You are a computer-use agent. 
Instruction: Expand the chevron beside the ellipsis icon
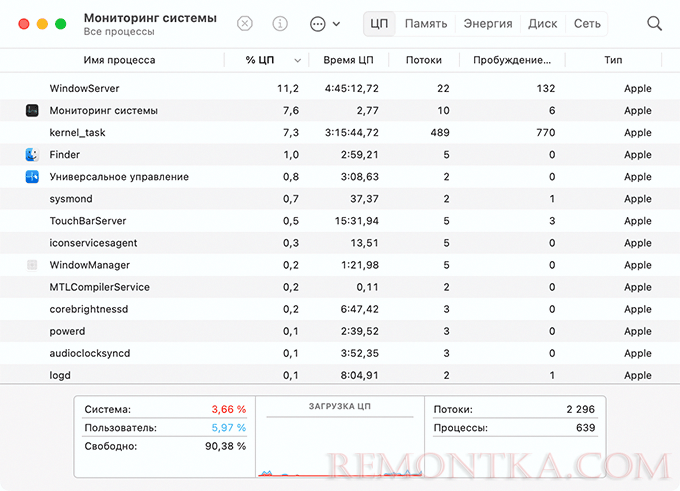tap(336, 24)
